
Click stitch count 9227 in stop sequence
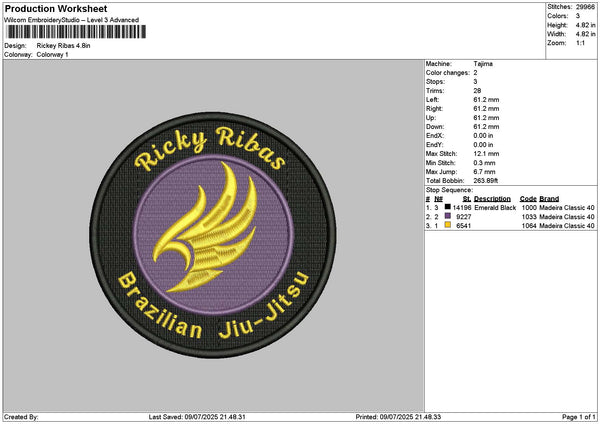[464, 217]
